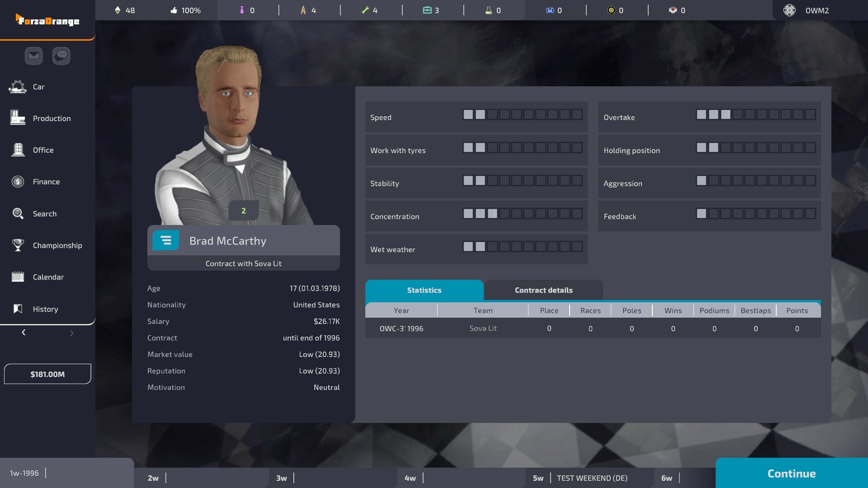
Task: Click the Car icon in sidebar
Action: click(17, 86)
